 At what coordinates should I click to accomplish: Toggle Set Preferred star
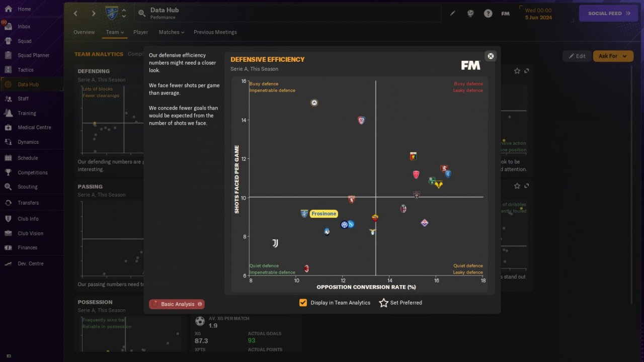pos(384,303)
